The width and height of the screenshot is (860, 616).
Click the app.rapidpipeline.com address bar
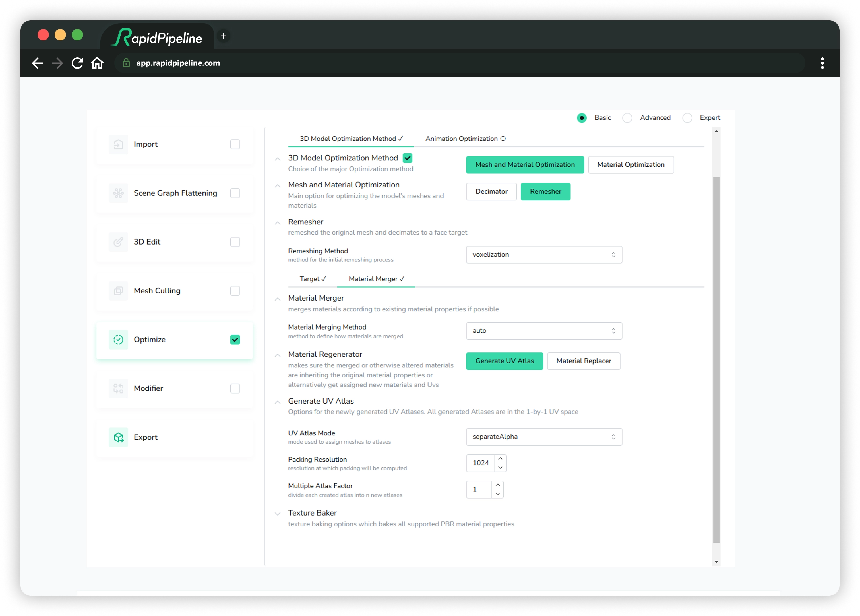460,63
